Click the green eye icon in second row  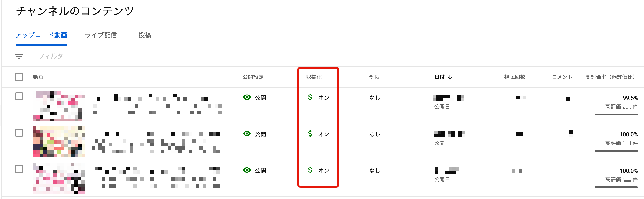click(x=247, y=134)
